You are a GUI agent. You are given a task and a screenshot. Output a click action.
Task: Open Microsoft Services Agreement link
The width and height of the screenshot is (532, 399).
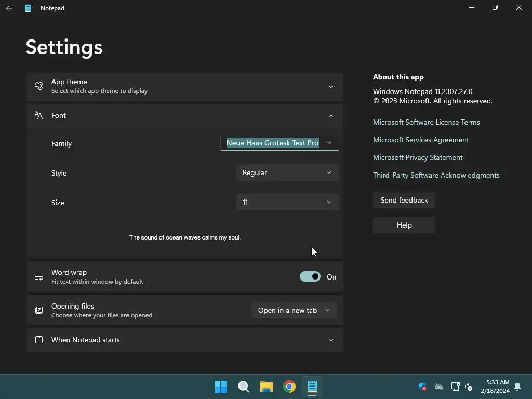pyautogui.click(x=421, y=140)
